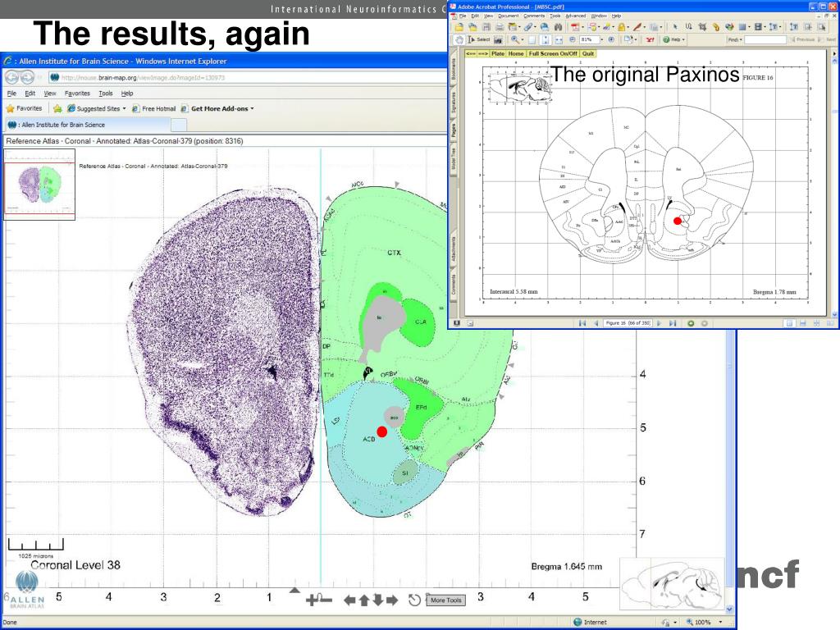Screen dimensions: 840x630
Task: Go to previous page in Acrobat navigation bar
Action: point(596,323)
